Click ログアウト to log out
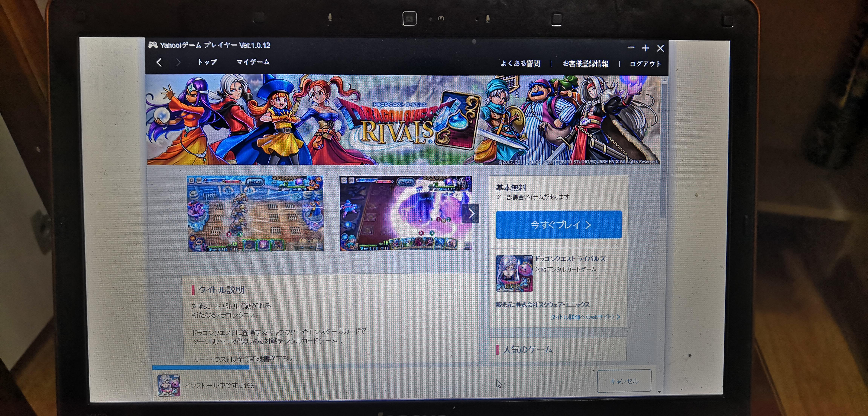The image size is (868, 416). click(x=645, y=64)
